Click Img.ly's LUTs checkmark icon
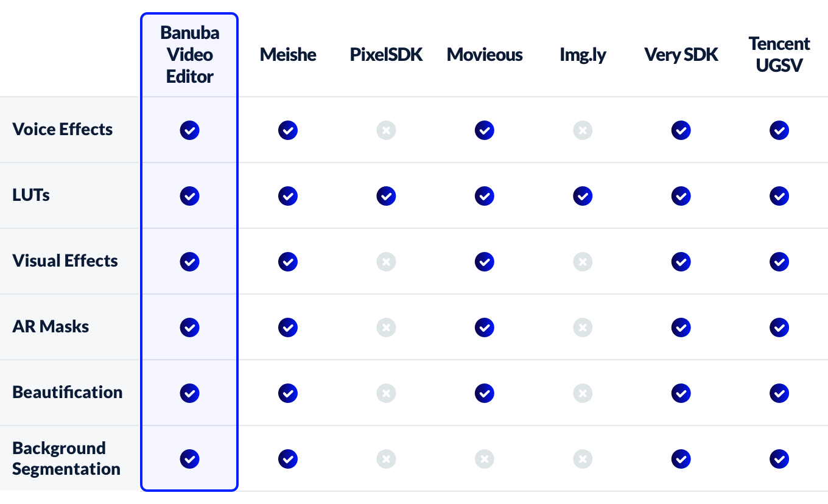This screenshot has height=504, width=828. point(583,196)
